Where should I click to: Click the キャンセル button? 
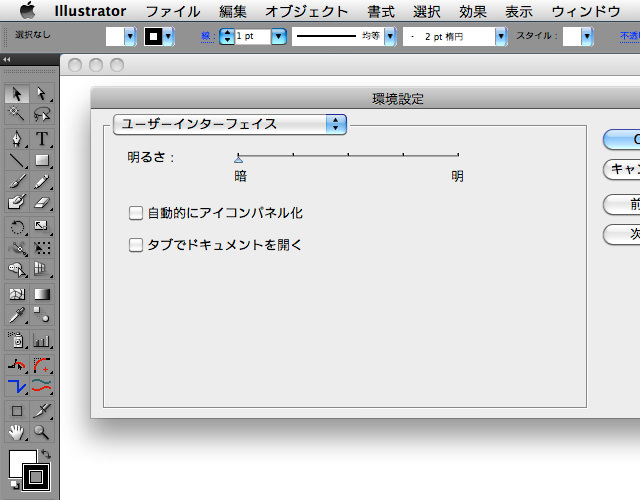(x=622, y=169)
